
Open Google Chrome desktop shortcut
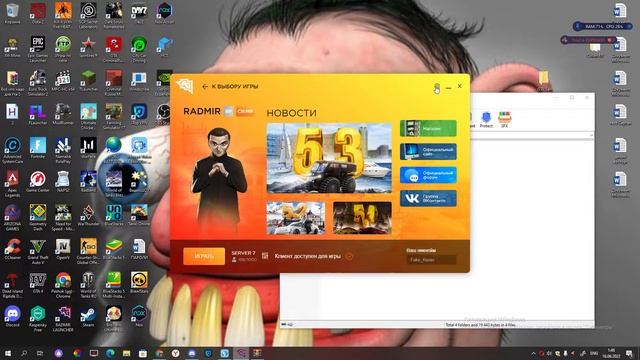coord(63,285)
